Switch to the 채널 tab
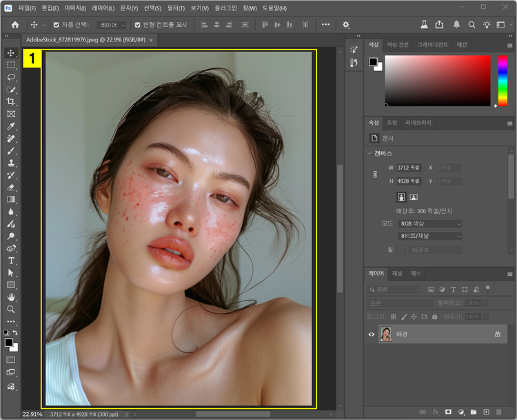This screenshot has height=420, width=517. (397, 274)
